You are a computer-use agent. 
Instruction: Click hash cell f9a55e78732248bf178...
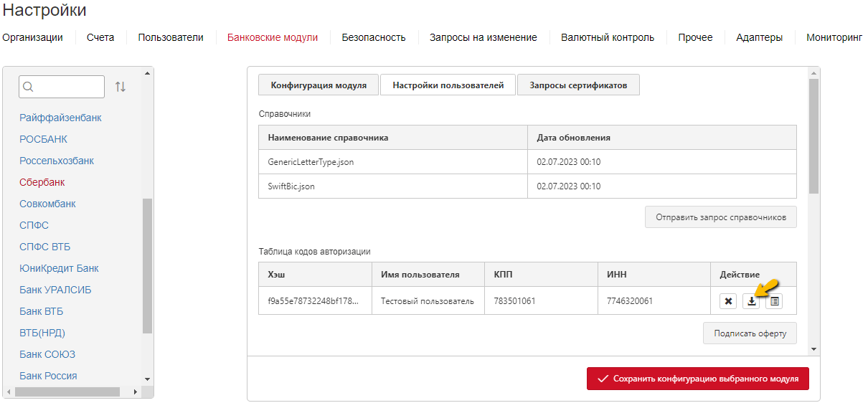[315, 301]
